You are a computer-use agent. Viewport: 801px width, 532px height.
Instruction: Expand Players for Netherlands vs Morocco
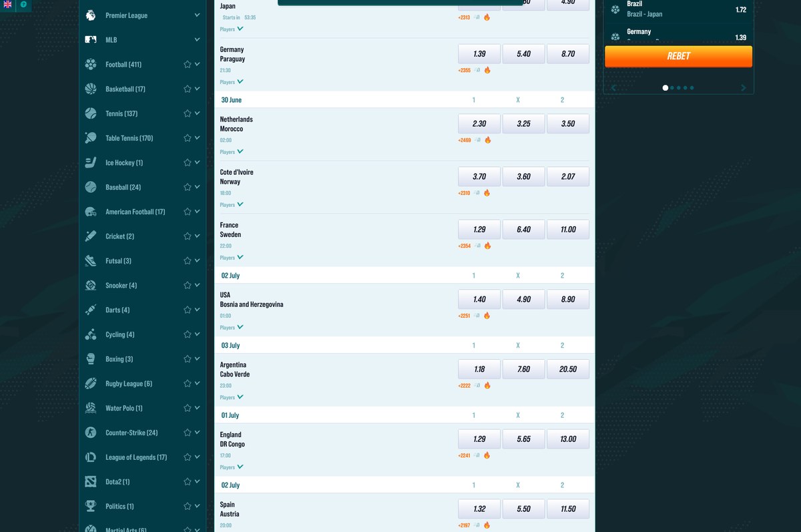(232, 152)
